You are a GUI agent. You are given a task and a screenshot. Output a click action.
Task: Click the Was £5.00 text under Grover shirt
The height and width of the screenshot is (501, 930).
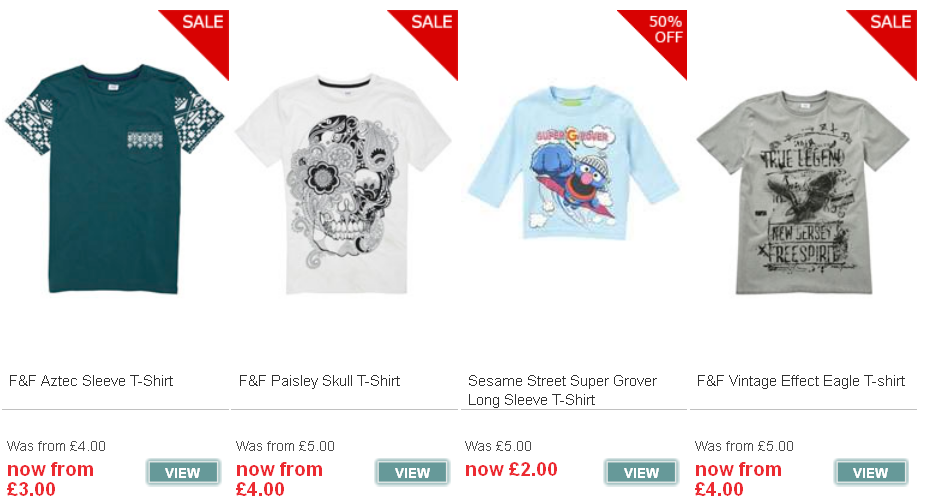498,446
